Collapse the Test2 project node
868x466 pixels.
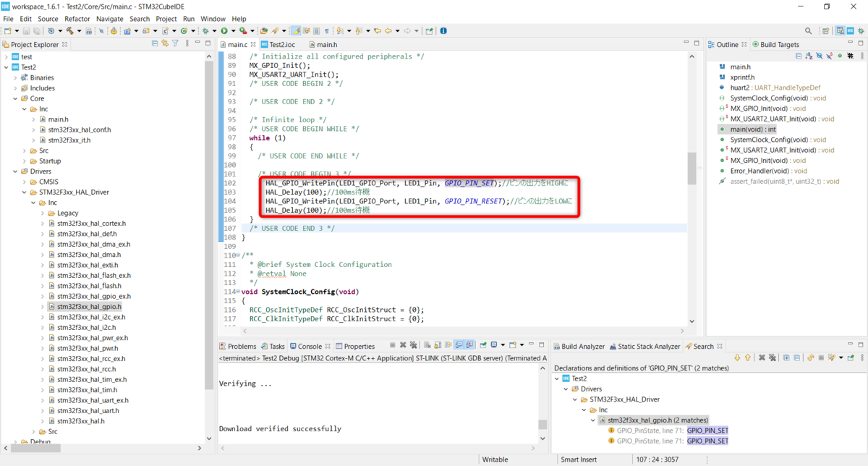coord(7,67)
